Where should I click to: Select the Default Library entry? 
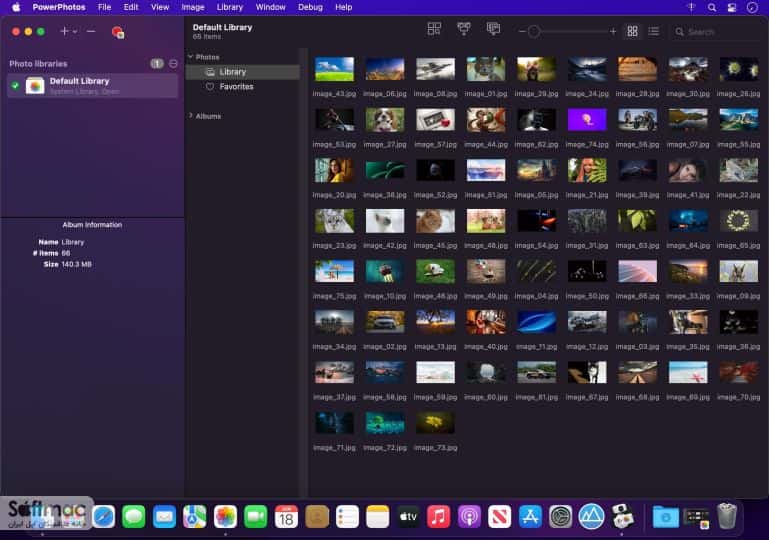pos(93,86)
